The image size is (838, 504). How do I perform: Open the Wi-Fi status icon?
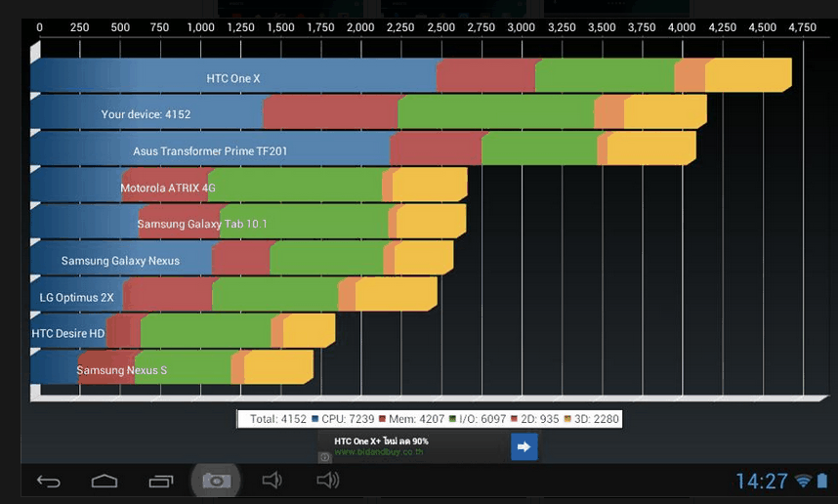[x=803, y=481]
